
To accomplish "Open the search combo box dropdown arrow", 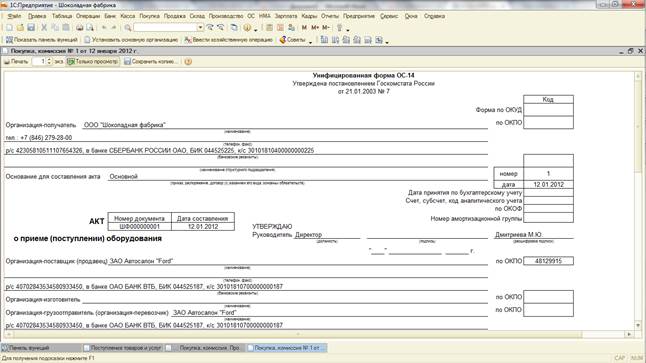I will point(200,28).
